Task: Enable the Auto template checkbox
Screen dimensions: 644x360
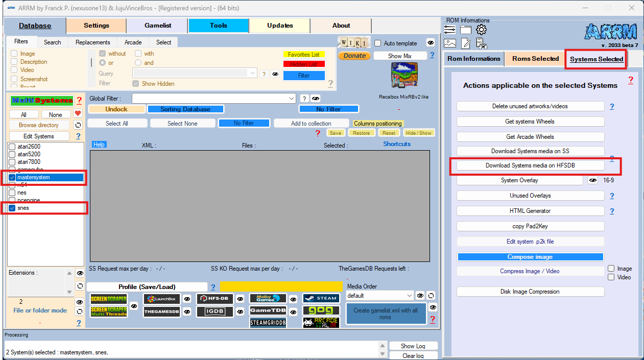Action: [378, 43]
